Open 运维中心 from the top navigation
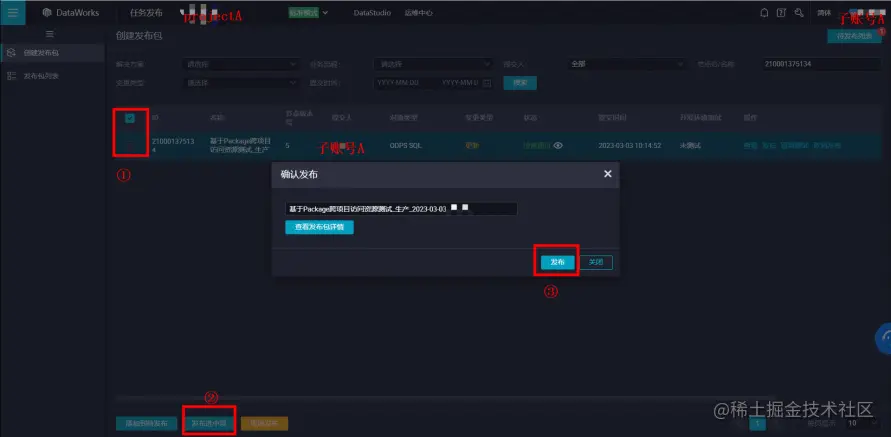This screenshot has height=437, width=891. [x=418, y=13]
